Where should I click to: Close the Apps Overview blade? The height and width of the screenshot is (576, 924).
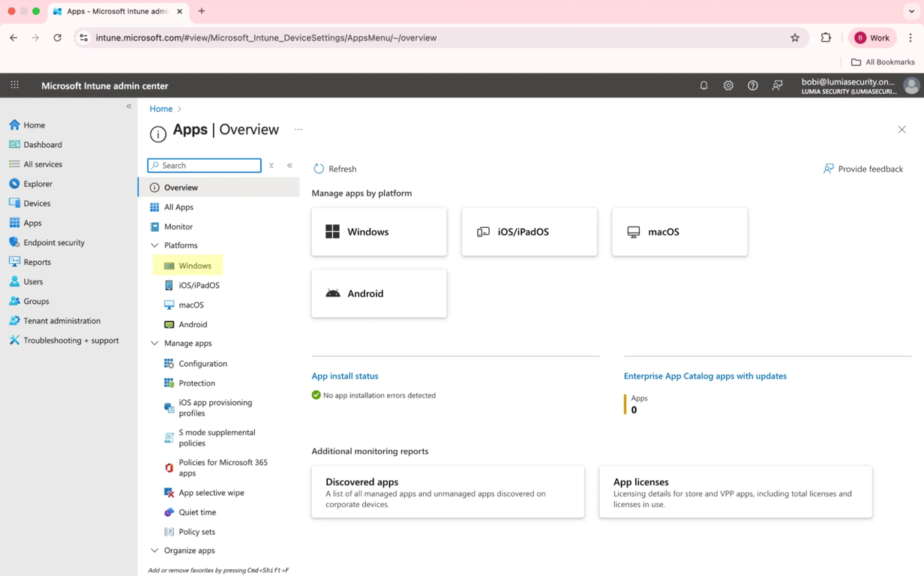point(901,130)
